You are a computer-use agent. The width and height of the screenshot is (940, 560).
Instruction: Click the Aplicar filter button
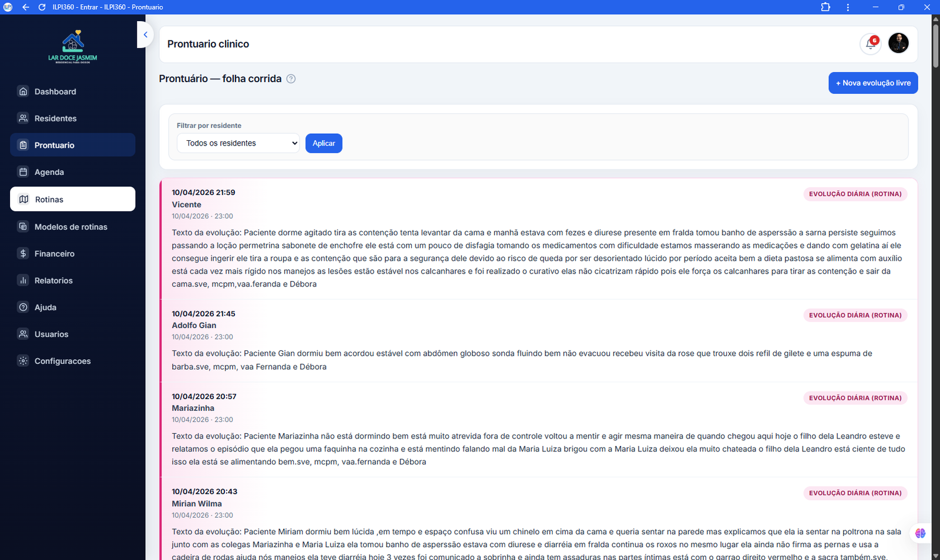click(x=324, y=143)
